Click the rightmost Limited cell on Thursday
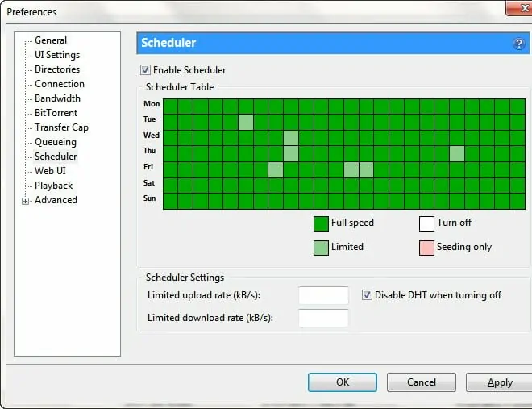 457,154
